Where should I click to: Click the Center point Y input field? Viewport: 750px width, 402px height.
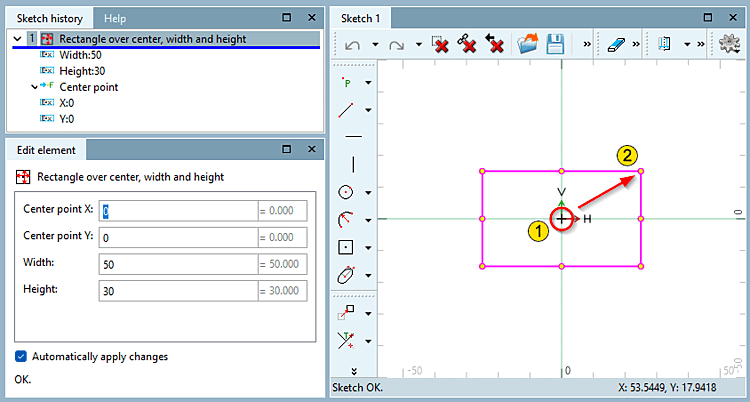pos(178,237)
